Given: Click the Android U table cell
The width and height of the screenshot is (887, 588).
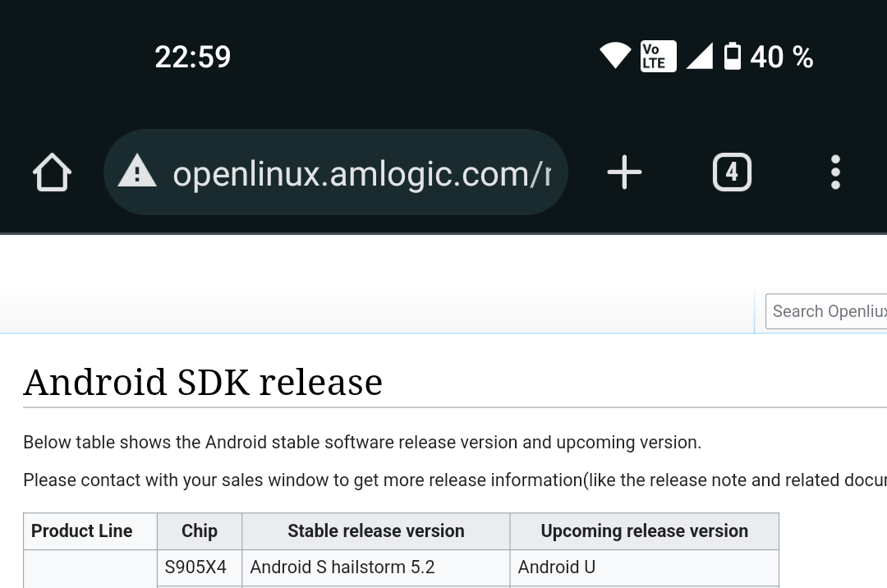Looking at the screenshot, I should (645, 567).
